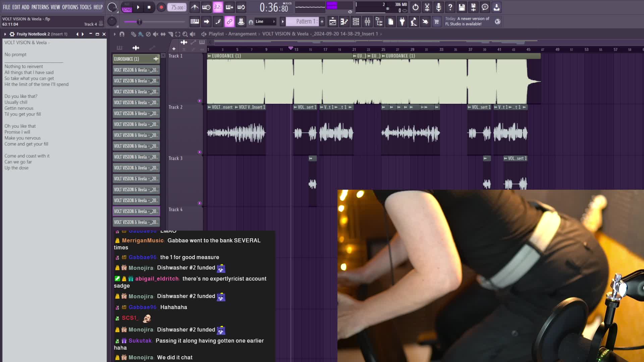The height and width of the screenshot is (362, 644).
Task: Open the OPTIONS menu
Action: click(x=70, y=7)
